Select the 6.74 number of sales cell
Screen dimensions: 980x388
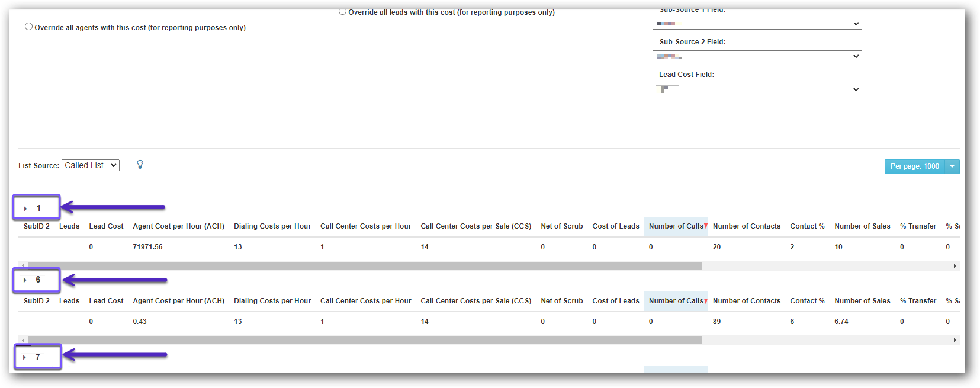point(841,322)
